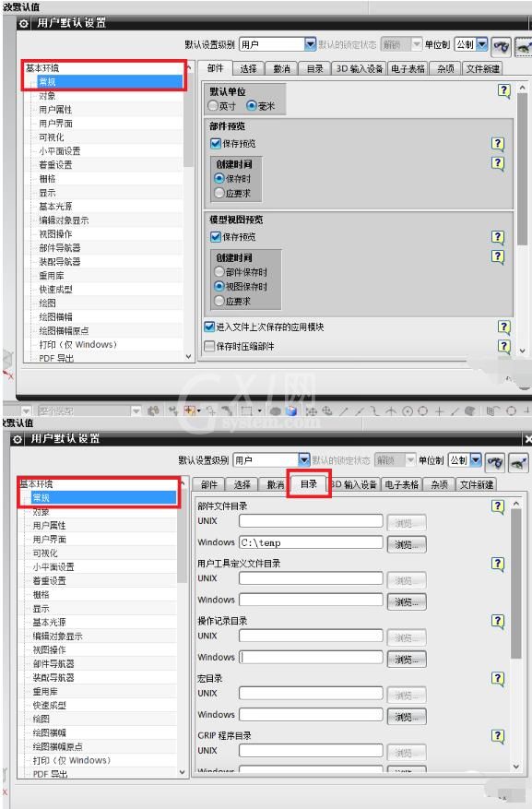The height and width of the screenshot is (809, 532).
Task: Click Windows path field under 操作记录目录
Action: pos(311,657)
